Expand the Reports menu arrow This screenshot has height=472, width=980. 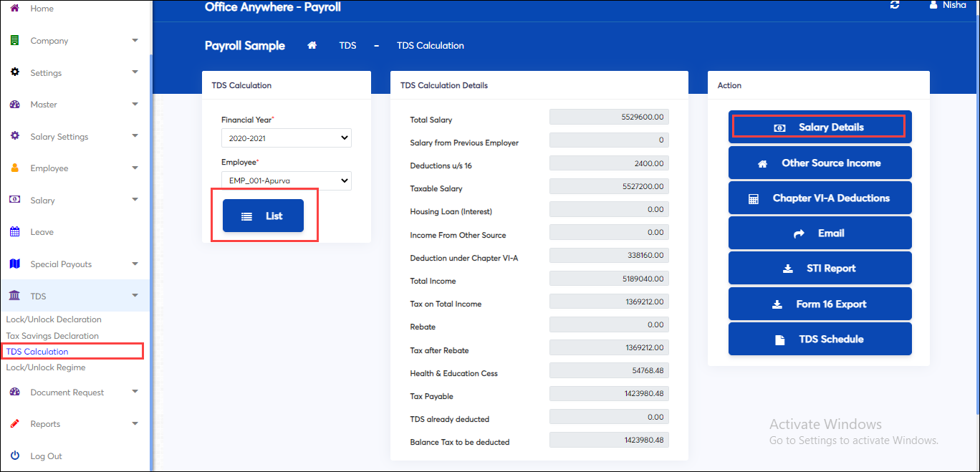coord(135,424)
